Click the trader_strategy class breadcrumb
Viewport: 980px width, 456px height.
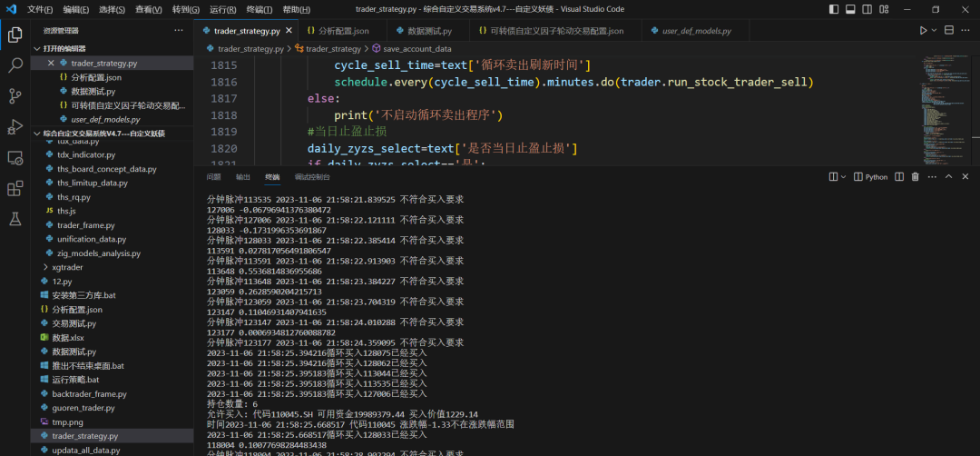[x=333, y=48]
